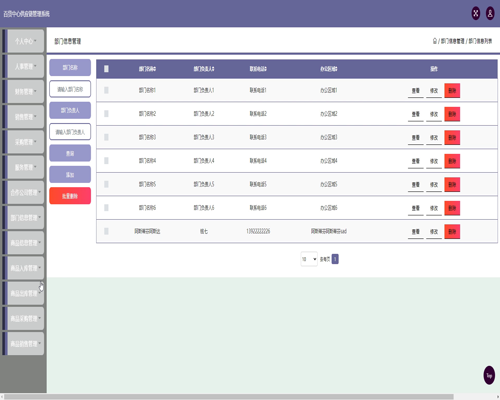Sort by the 联系电话 column header
The image size is (500, 400).
tap(258, 69)
